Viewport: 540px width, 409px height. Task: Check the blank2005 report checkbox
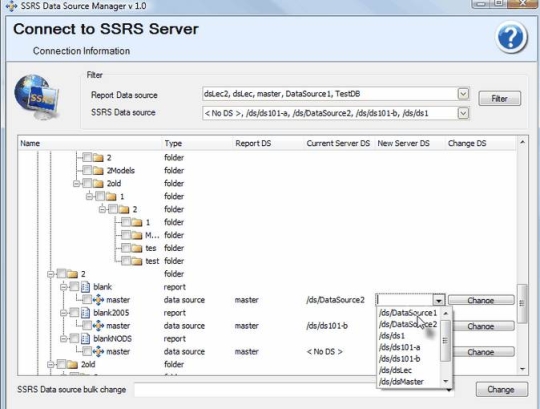pyautogui.click(x=74, y=312)
